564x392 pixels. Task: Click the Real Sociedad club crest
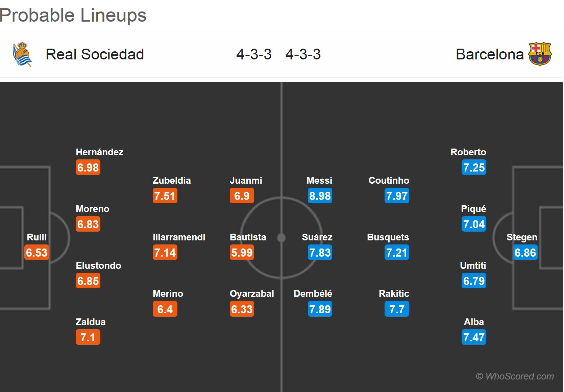[22, 54]
